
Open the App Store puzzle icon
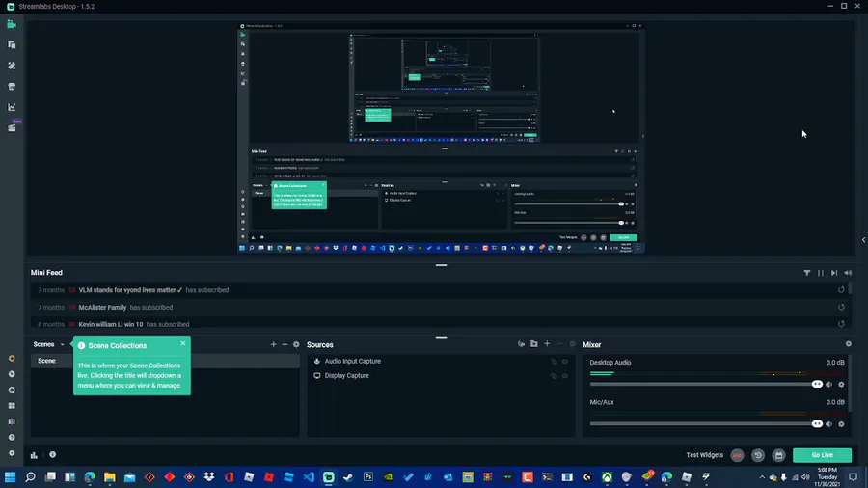pos(12,66)
